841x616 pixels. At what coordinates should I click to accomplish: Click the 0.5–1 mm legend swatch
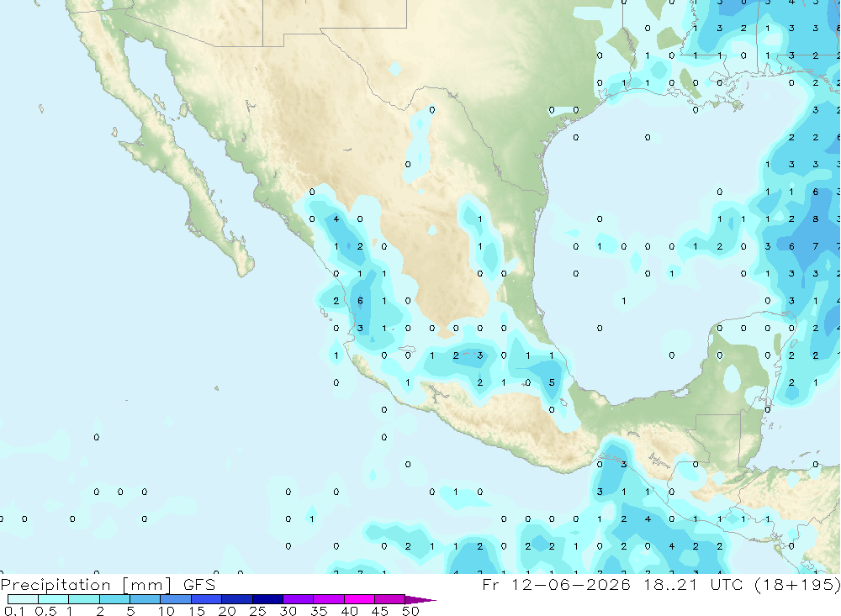pos(53,599)
